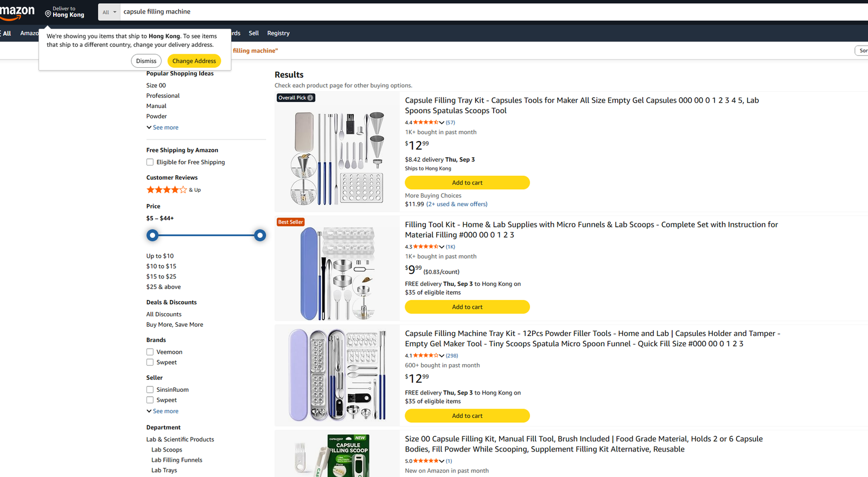Select the Manual shopping idea
The width and height of the screenshot is (868, 477).
[156, 106]
